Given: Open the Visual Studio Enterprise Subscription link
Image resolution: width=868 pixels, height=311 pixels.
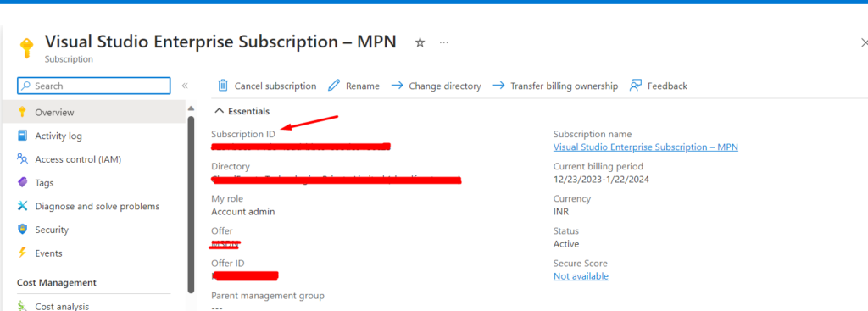Looking at the screenshot, I should coord(645,147).
